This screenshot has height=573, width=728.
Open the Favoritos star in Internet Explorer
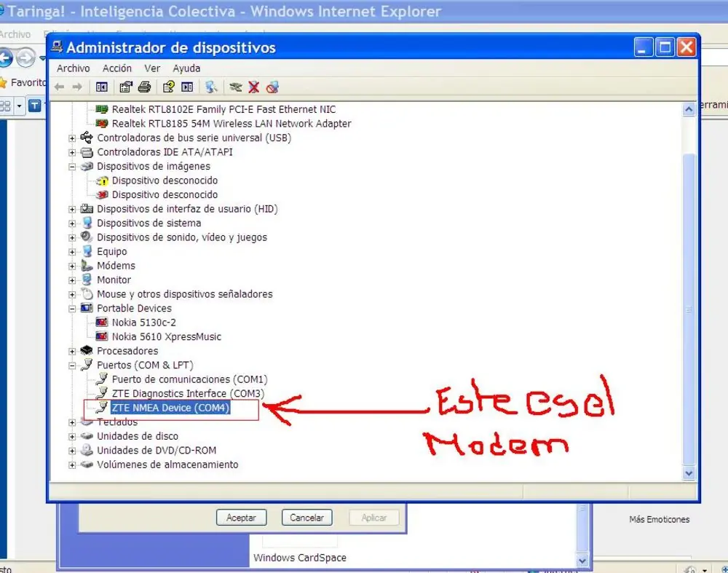point(3,83)
